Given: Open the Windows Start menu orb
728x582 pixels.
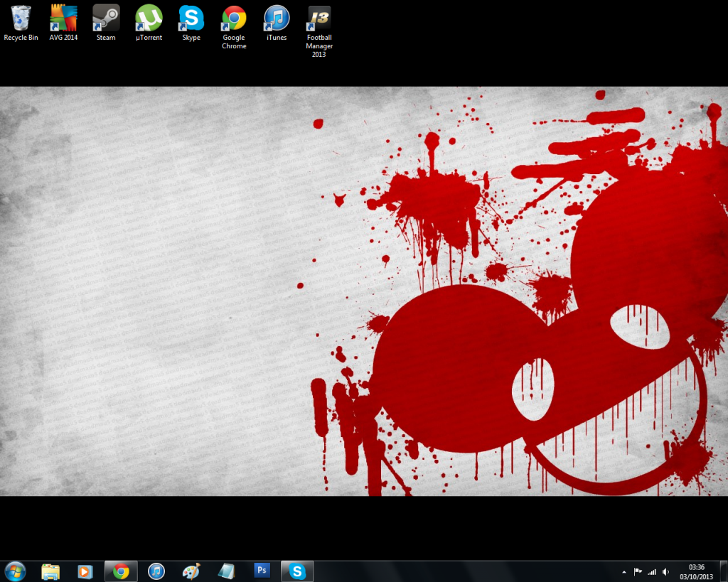Looking at the screenshot, I should (x=16, y=571).
